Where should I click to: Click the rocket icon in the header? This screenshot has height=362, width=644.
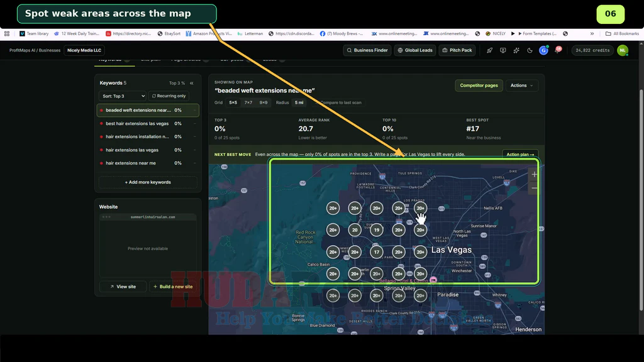coord(489,50)
